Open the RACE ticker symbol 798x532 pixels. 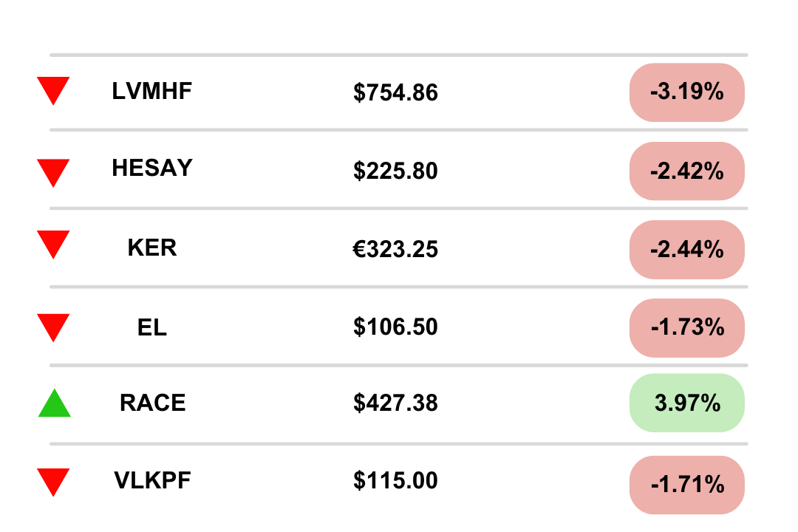coord(153,403)
